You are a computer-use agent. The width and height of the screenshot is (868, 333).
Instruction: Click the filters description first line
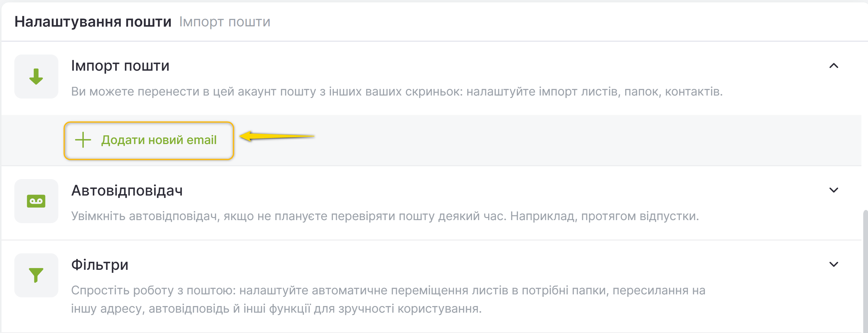click(388, 290)
